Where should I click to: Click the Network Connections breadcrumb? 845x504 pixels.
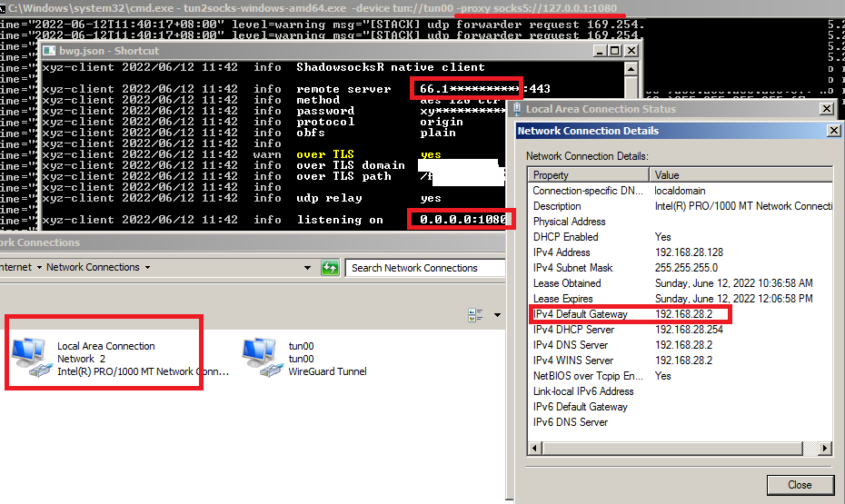click(x=93, y=267)
